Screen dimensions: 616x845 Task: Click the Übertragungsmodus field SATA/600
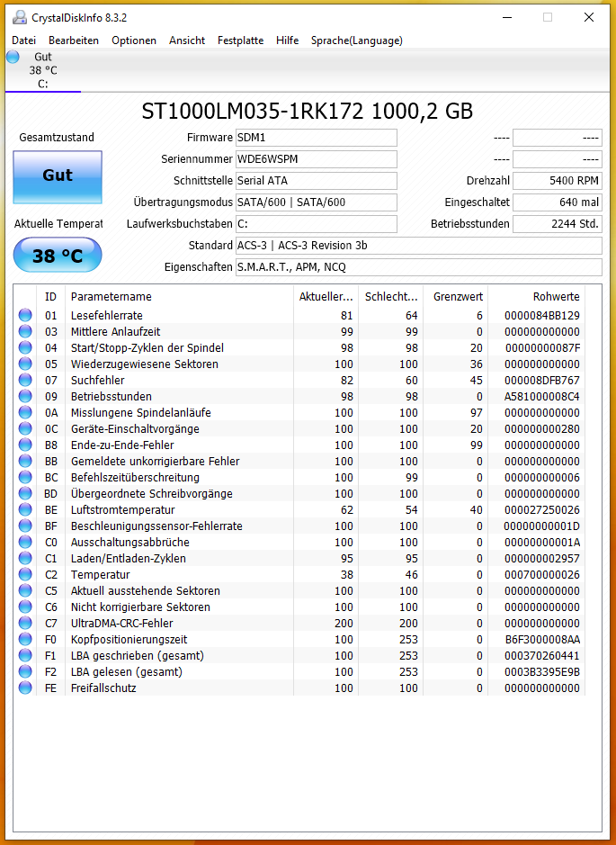(x=317, y=202)
